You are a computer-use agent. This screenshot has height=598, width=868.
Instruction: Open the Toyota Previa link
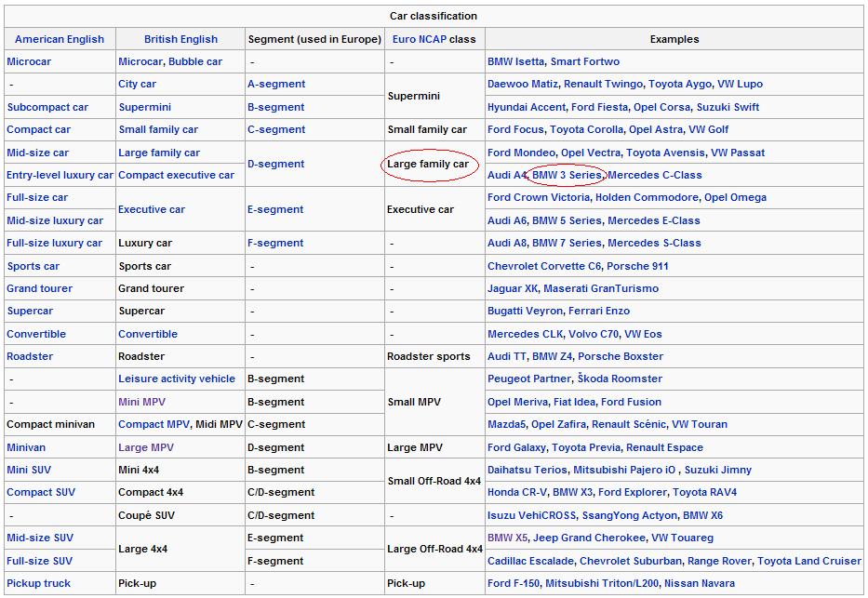586,447
